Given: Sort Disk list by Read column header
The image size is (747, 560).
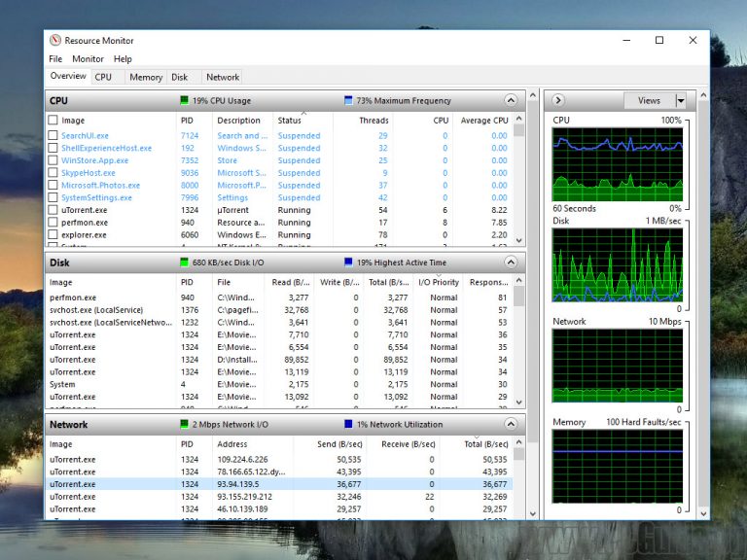Looking at the screenshot, I should [x=289, y=282].
